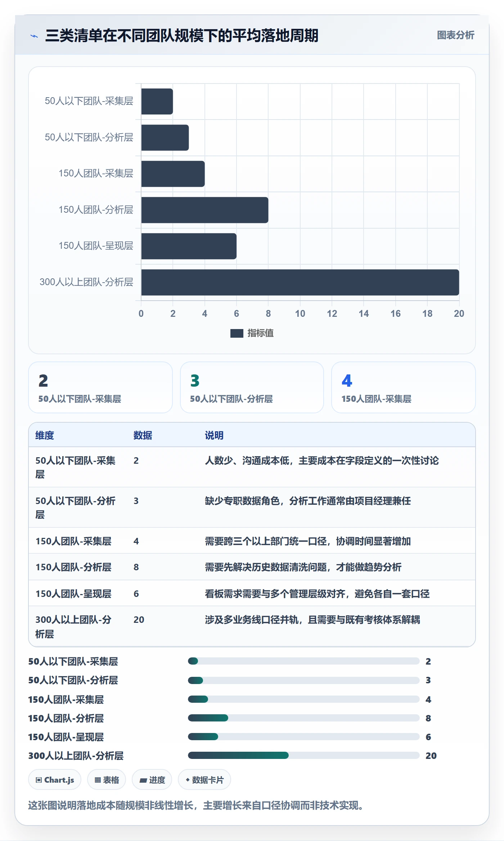504x841 pixels.
Task: Click the 300人以上团队-分析层 progress bar
Action: (x=303, y=755)
